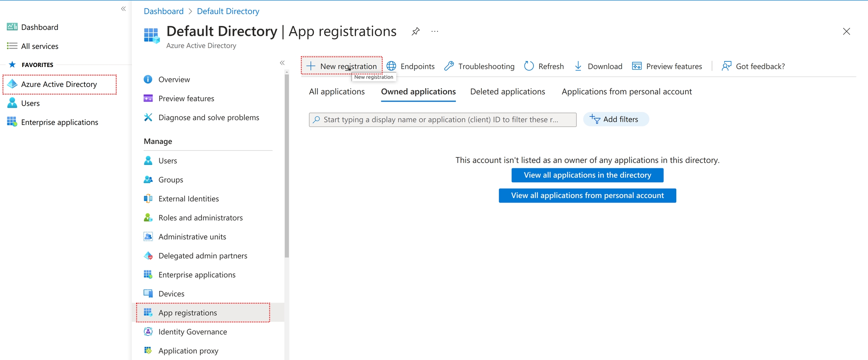Screen dimensions: 868x360
Task: Collapse the Default Directory resource menu
Action: coord(282,63)
